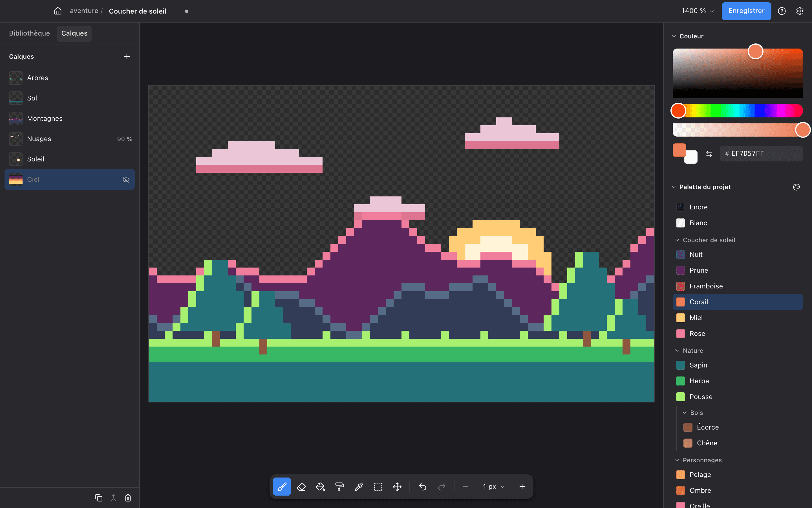The height and width of the screenshot is (508, 812).
Task: Duplicate the selected layer
Action: click(x=99, y=498)
